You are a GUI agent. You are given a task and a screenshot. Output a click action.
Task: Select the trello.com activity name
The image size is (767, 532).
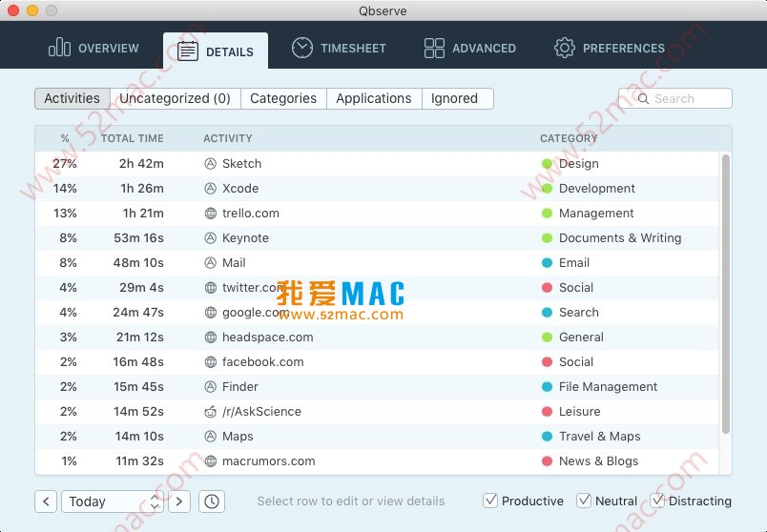pos(251,214)
